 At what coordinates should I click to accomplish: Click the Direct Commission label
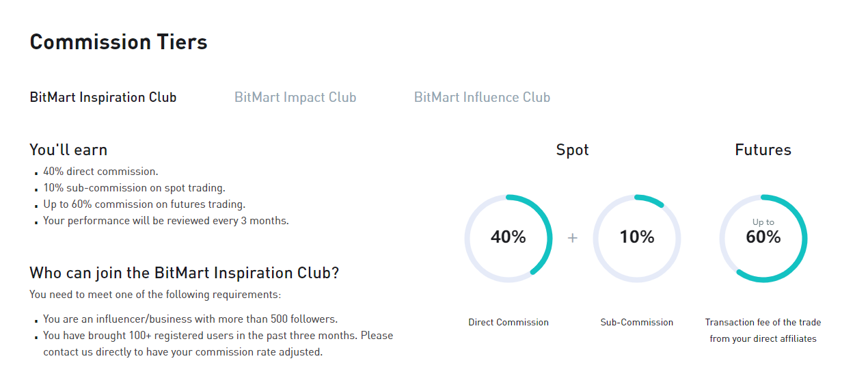508,322
